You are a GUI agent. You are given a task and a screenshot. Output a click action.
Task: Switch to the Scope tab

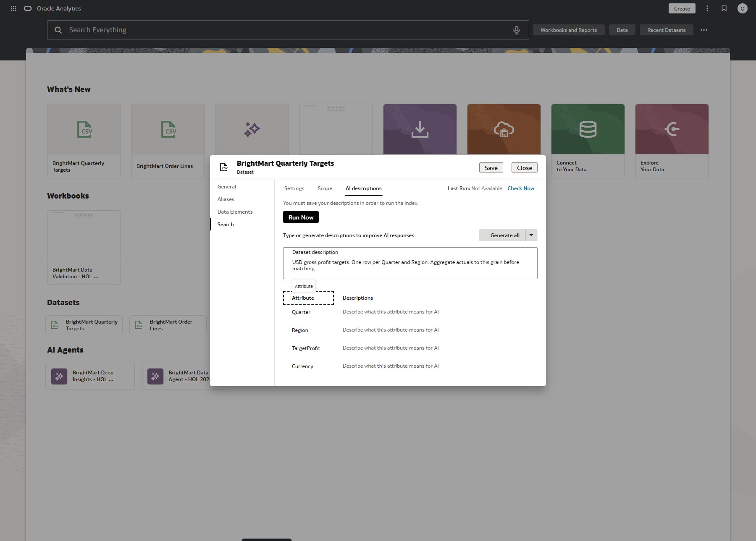pyautogui.click(x=325, y=188)
